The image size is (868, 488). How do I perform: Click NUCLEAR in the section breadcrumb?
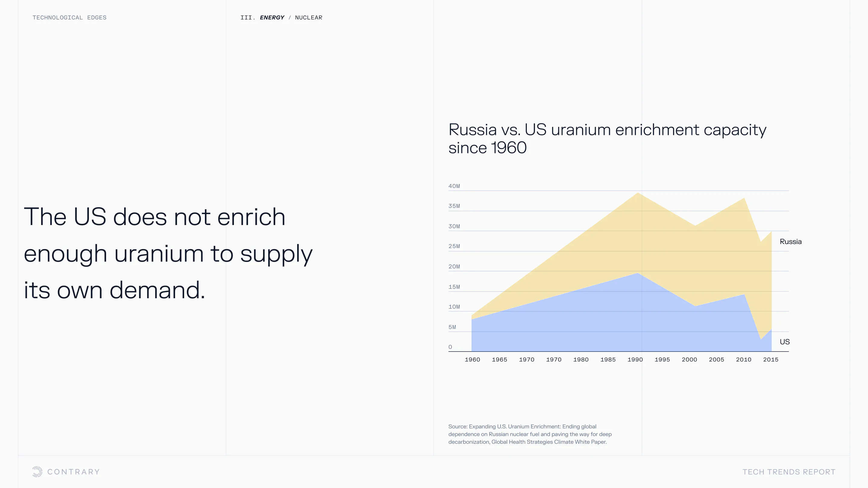[x=308, y=17]
